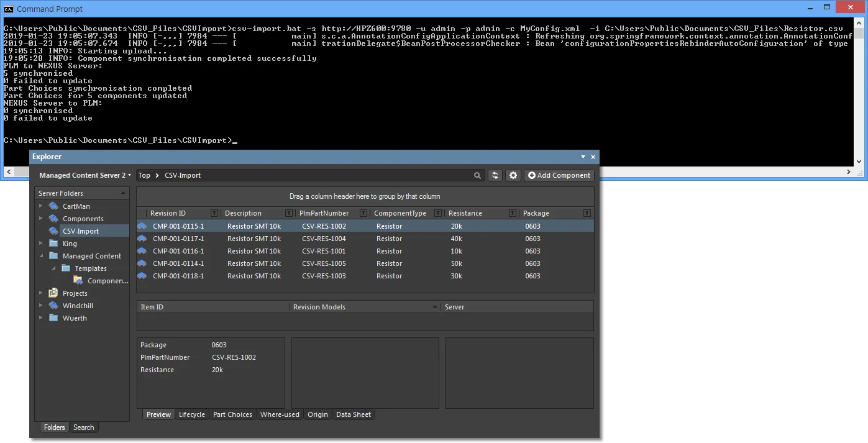Image resolution: width=868 pixels, height=443 pixels.
Task: Click component icon for CMP-001-0116-1
Action: click(x=142, y=251)
